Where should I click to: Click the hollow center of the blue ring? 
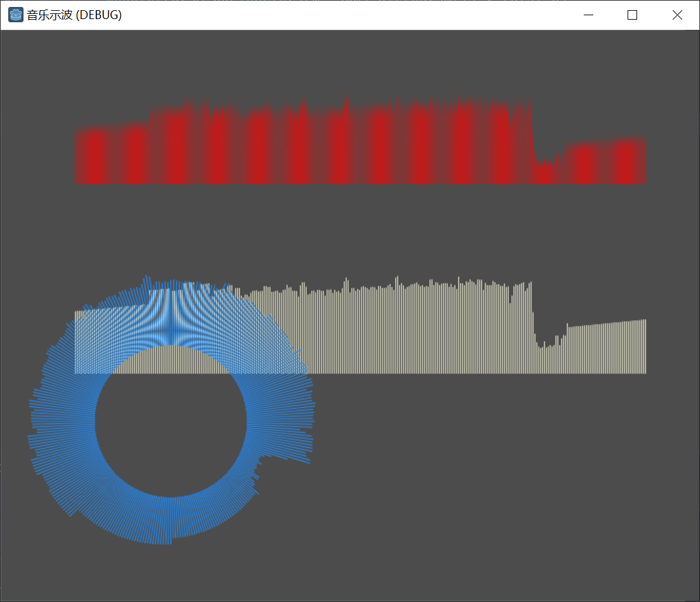pos(171,421)
